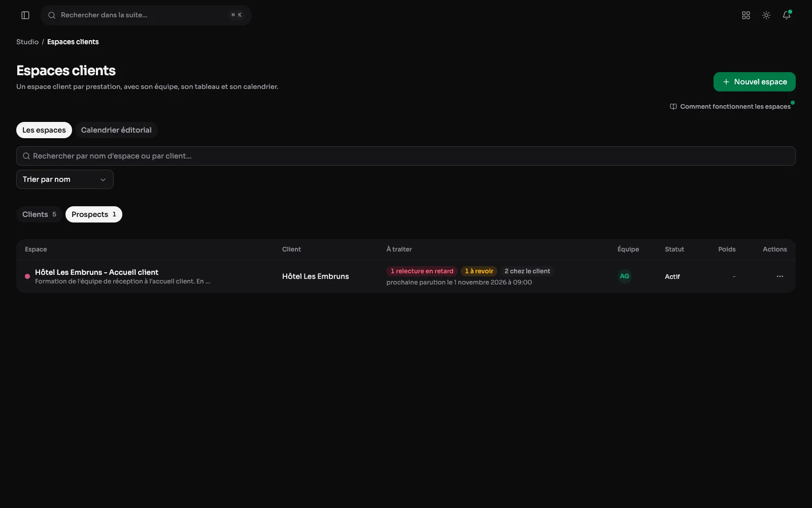Click the 2 chez le client badge
Image resolution: width=812 pixels, height=508 pixels.
527,271
